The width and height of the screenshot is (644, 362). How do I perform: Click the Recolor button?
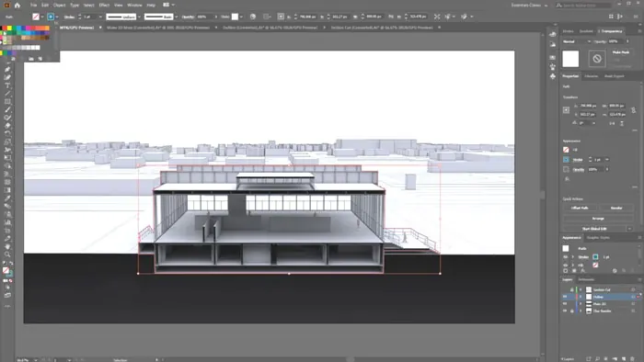pyautogui.click(x=616, y=209)
